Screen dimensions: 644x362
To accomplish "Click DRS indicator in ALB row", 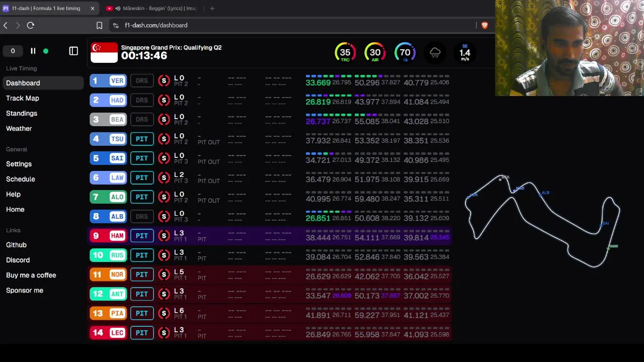I will [142, 216].
